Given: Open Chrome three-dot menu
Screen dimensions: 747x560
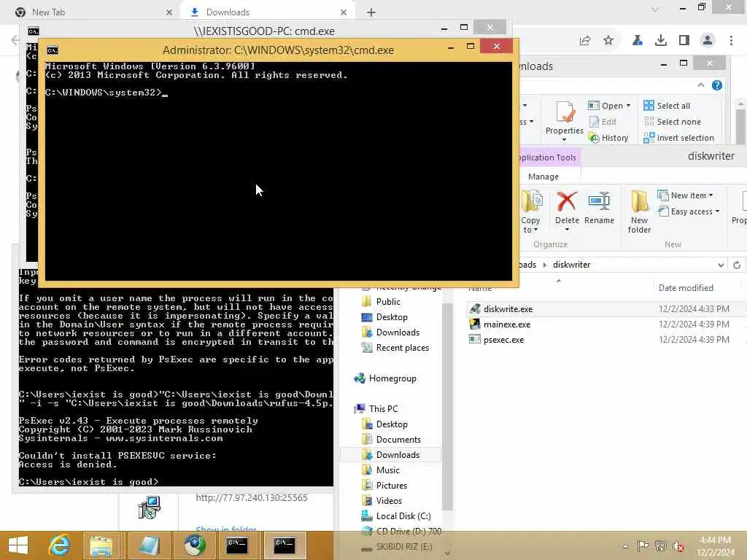Looking at the screenshot, I should point(731,41).
